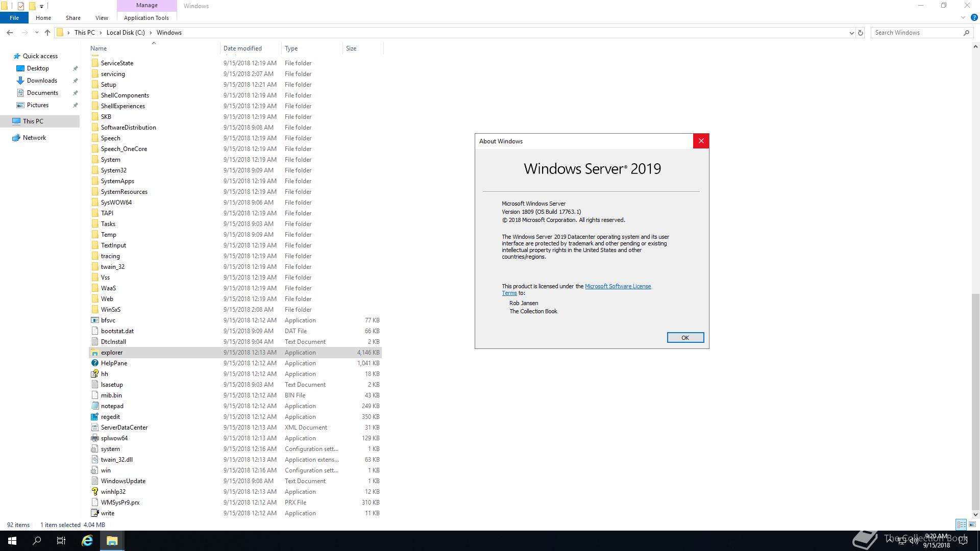Close the About Windows dialog
This screenshot has width=980, height=551.
tap(701, 141)
